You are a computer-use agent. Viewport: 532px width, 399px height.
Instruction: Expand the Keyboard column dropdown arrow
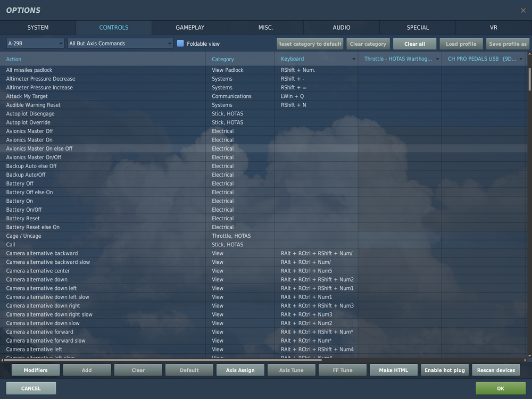click(x=354, y=59)
